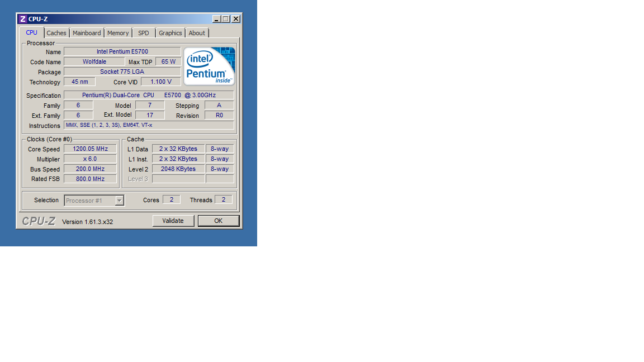644x362 pixels.
Task: Click the Specification field text
Action: point(149,95)
